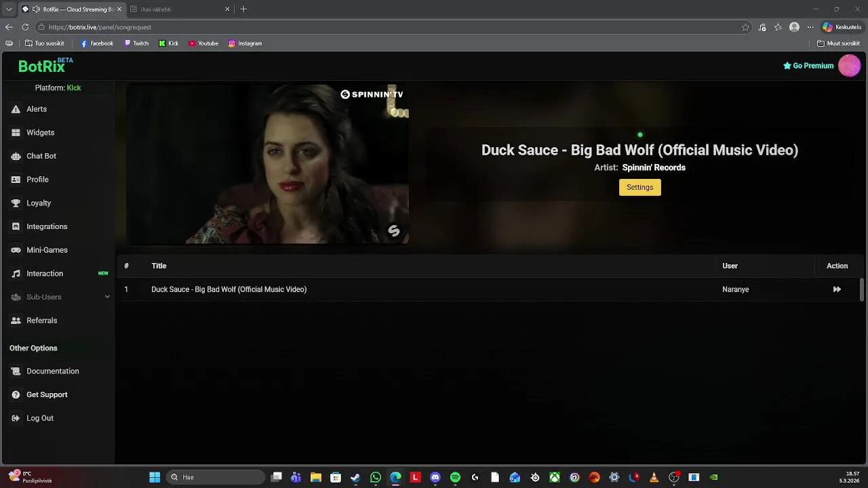Open Steam from the taskbar

[x=355, y=477]
